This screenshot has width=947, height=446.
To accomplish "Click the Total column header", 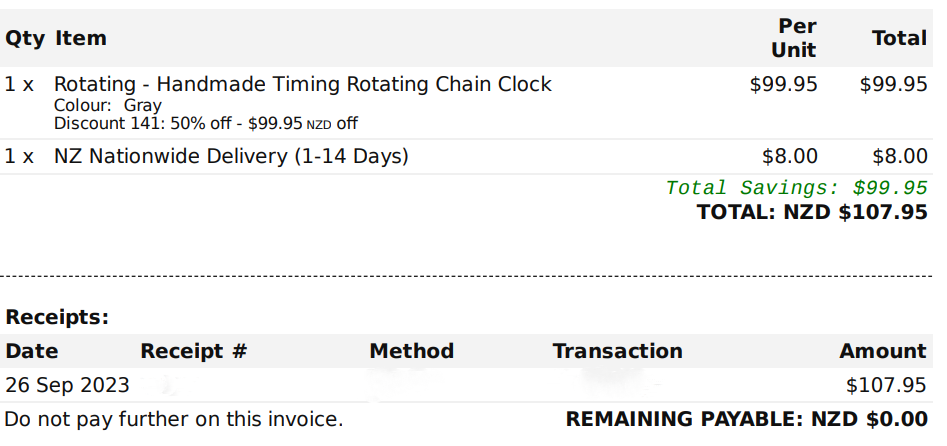I will click(899, 38).
